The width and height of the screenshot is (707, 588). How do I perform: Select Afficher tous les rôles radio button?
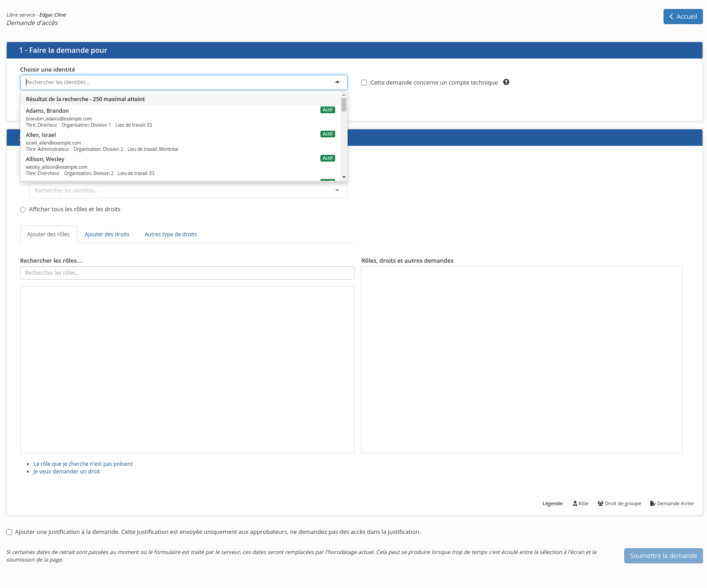(23, 210)
